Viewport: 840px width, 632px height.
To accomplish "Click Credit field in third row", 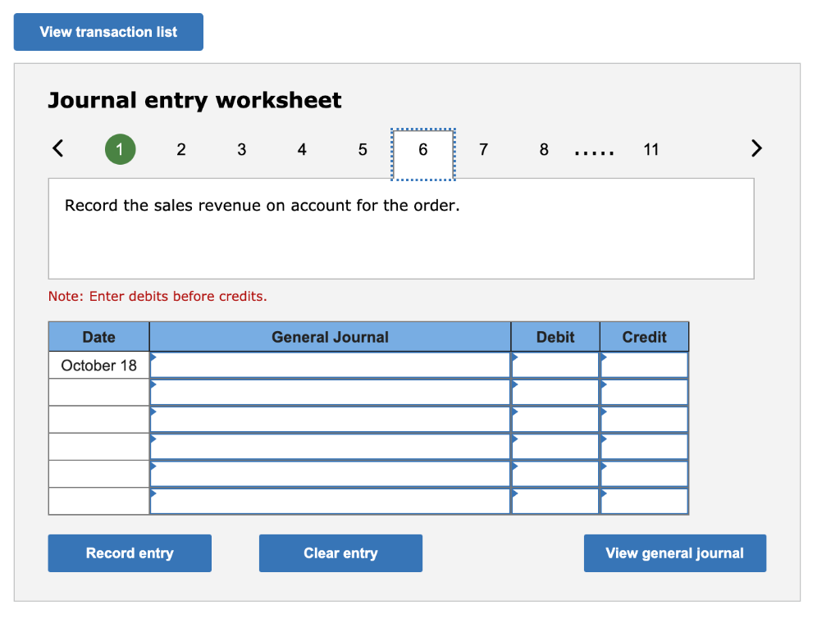I will 645,420.
